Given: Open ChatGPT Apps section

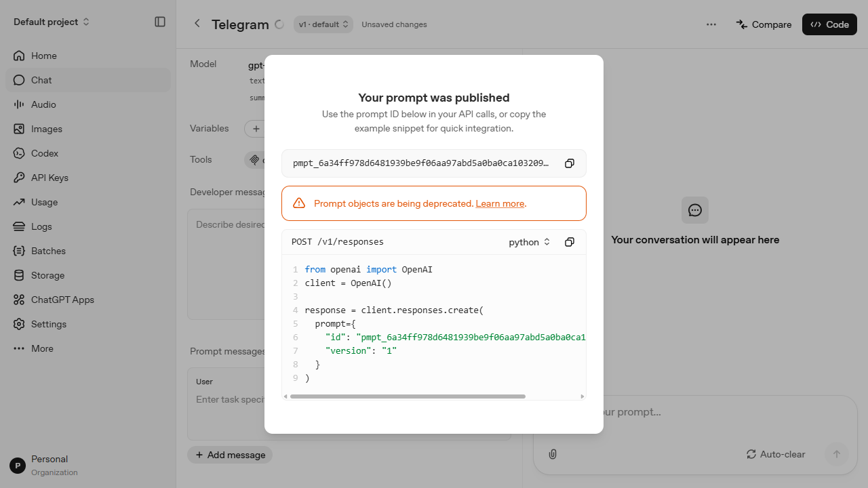Looking at the screenshot, I should tap(88, 300).
